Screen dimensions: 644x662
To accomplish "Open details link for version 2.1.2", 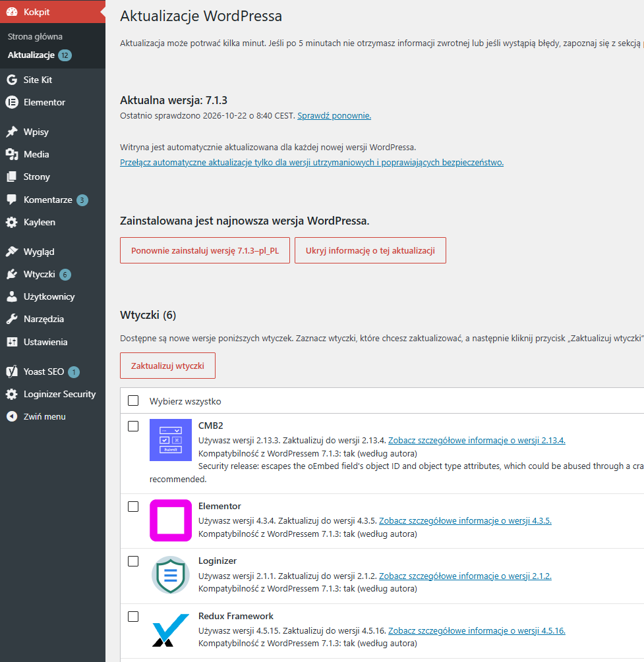I will (465, 576).
